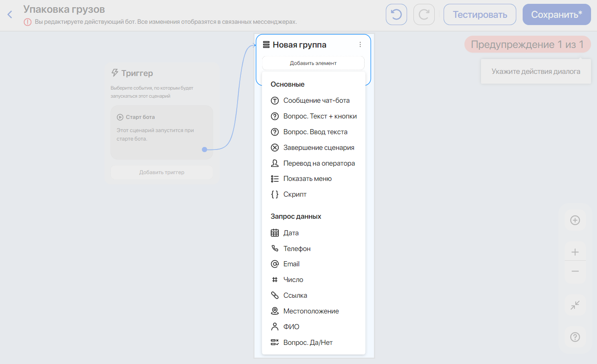Click the redo arrow button

[x=424, y=15]
